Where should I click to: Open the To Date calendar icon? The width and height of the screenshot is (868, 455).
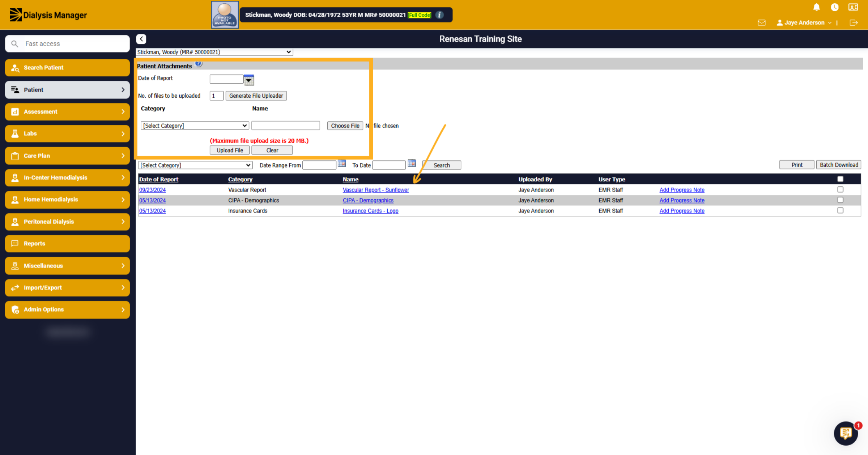point(412,164)
